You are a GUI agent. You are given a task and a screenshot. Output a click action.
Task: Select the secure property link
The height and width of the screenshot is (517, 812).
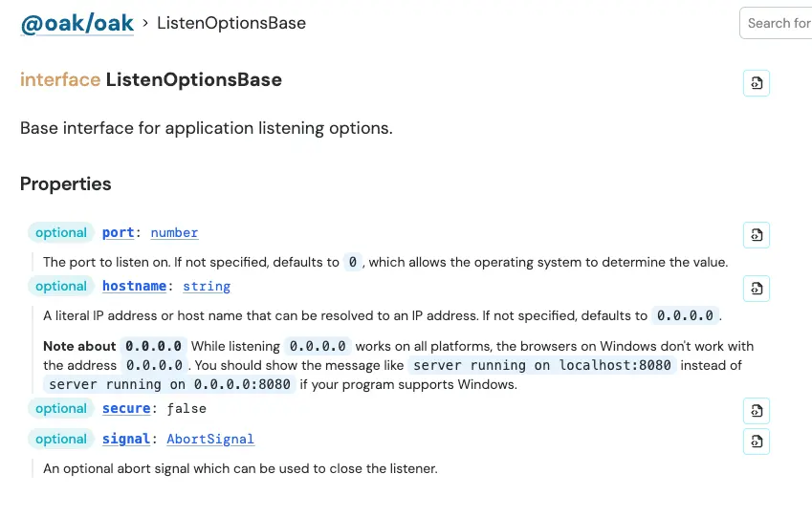click(x=126, y=408)
